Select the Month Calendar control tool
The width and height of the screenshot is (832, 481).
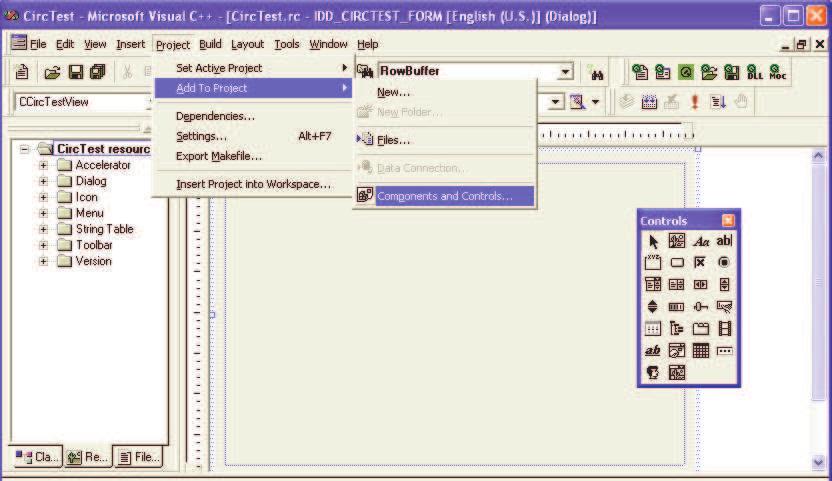(700, 350)
